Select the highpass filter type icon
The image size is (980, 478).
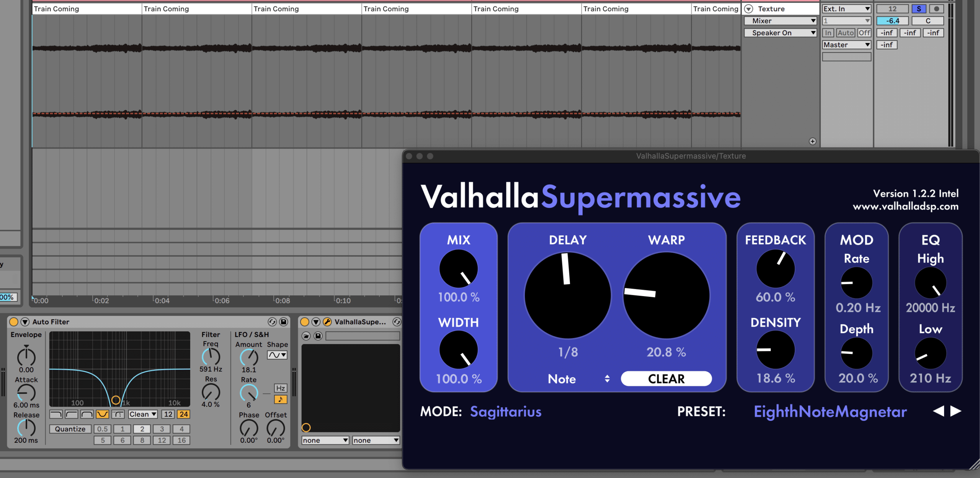72,414
